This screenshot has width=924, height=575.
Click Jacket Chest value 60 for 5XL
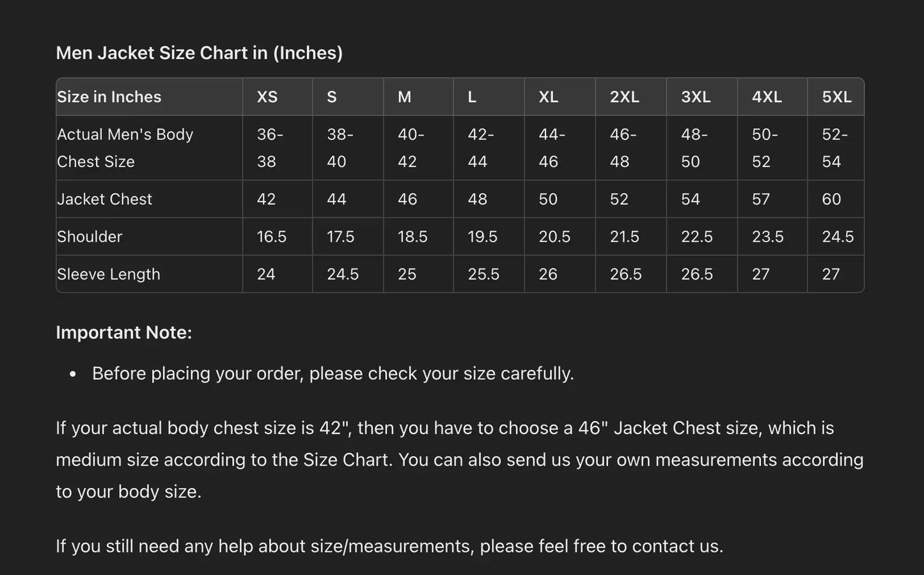tap(831, 199)
